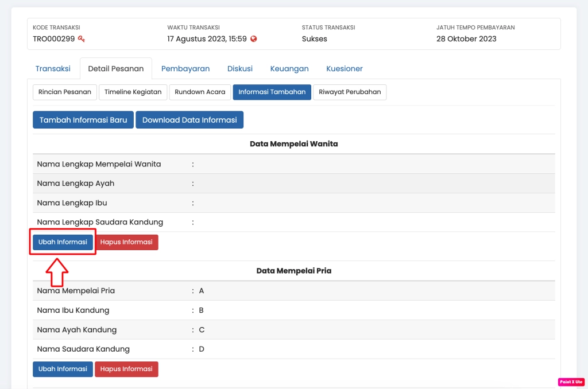588x389 pixels.
Task: Select the Detail Pesanan tab
Action: point(116,68)
